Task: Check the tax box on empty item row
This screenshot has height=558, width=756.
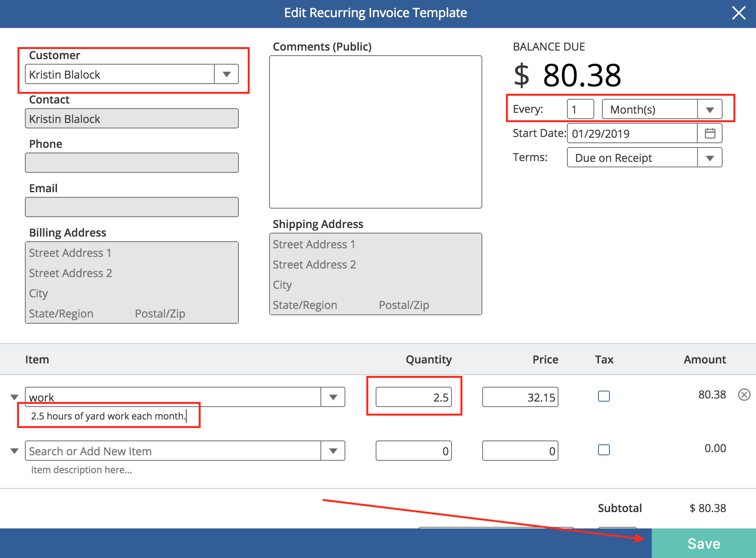Action: pyautogui.click(x=604, y=450)
